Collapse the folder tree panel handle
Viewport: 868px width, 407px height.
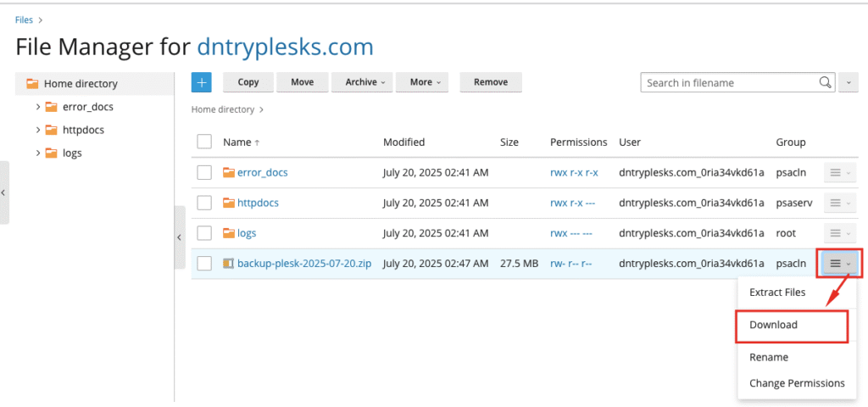[180, 237]
